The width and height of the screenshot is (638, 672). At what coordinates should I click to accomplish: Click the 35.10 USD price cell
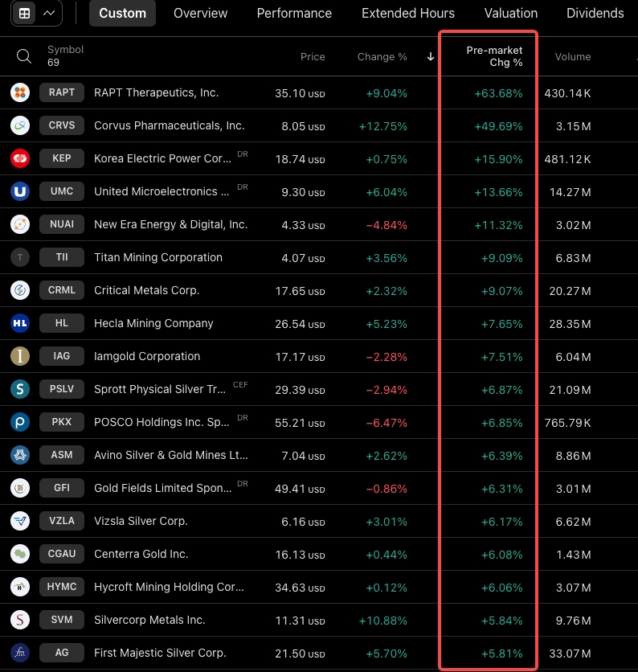300,93
